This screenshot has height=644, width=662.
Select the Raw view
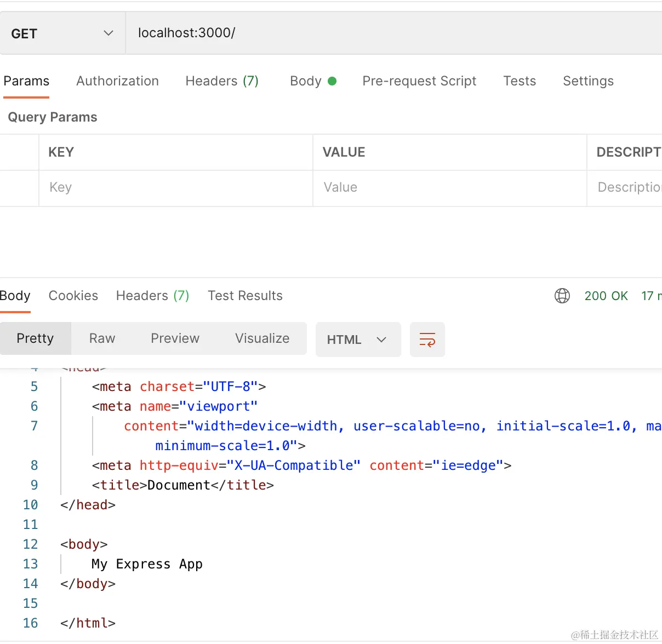point(102,338)
